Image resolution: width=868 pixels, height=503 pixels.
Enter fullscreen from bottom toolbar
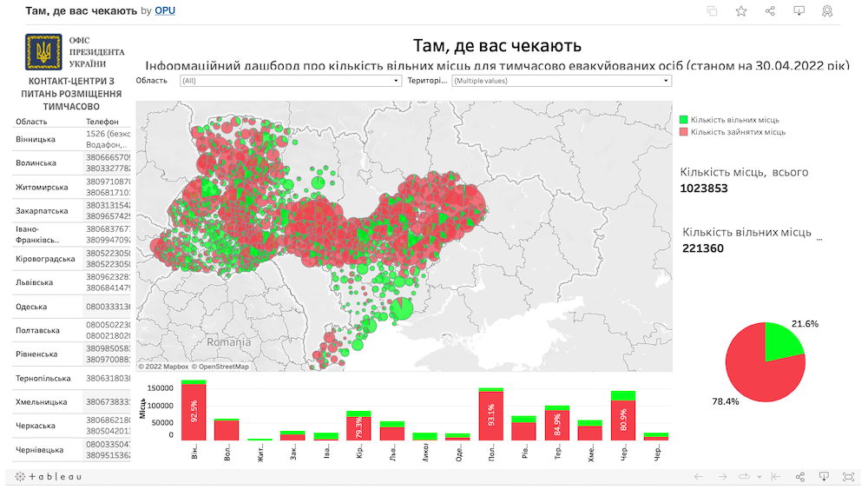pos(848,476)
